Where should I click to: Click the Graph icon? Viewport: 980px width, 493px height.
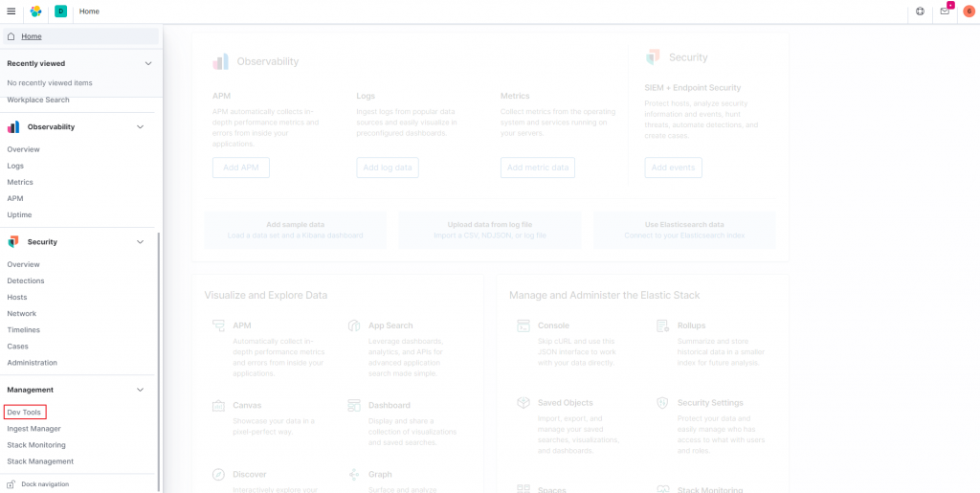354,474
